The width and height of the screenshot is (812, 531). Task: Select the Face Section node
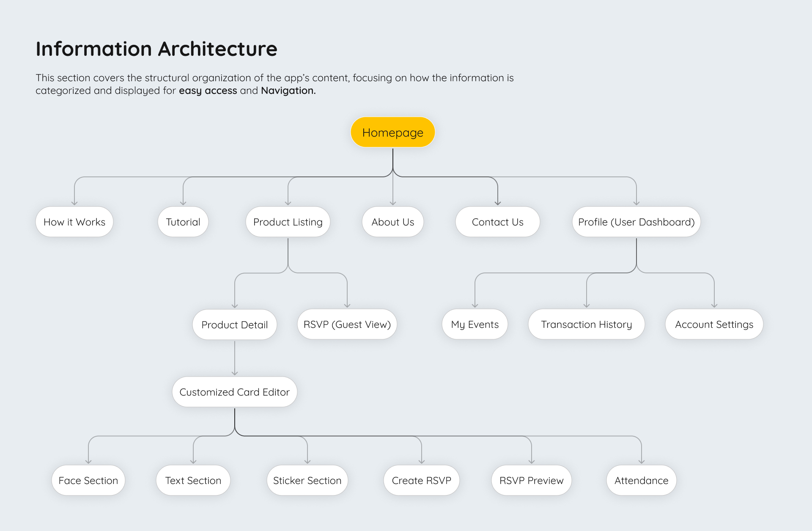coord(88,481)
